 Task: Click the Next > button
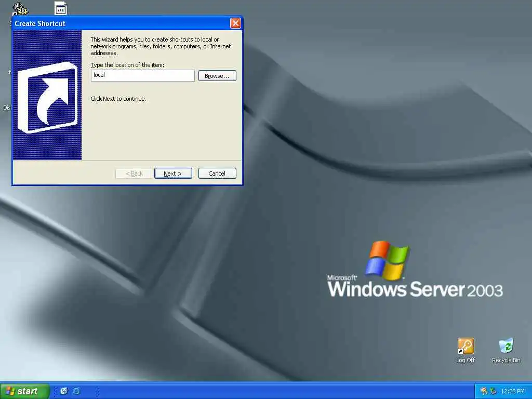pyautogui.click(x=173, y=174)
